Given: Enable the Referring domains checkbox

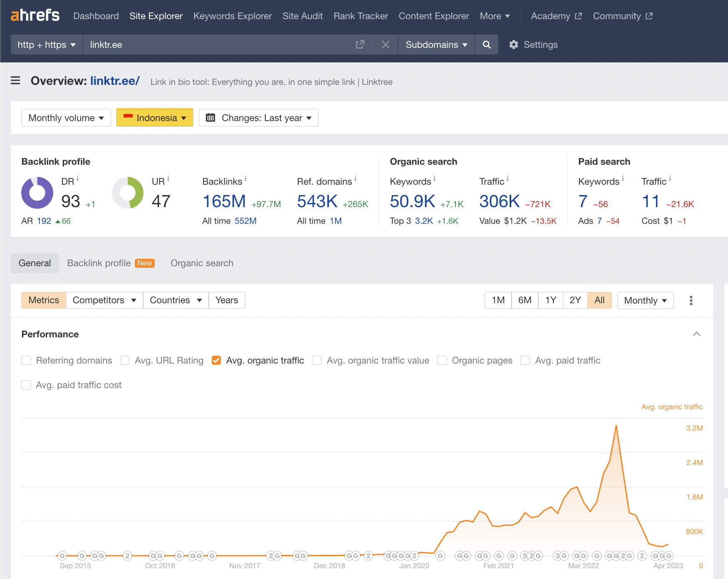Looking at the screenshot, I should tap(26, 360).
